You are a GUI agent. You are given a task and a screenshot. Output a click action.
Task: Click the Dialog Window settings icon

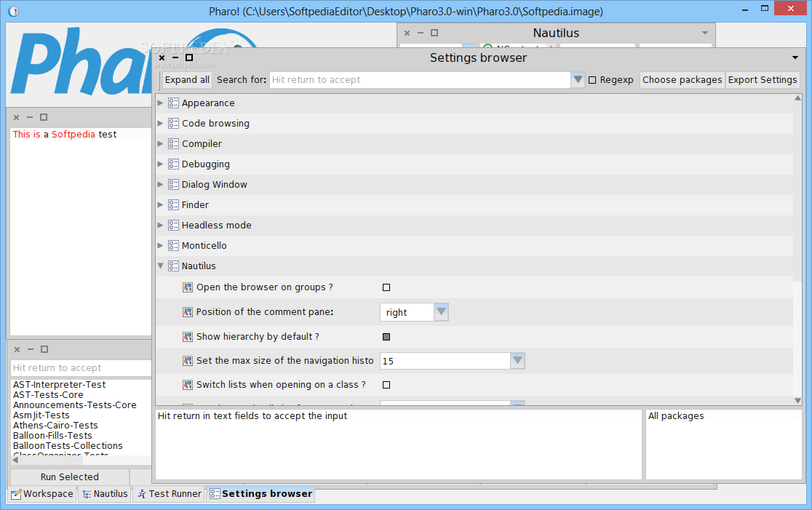(x=173, y=184)
